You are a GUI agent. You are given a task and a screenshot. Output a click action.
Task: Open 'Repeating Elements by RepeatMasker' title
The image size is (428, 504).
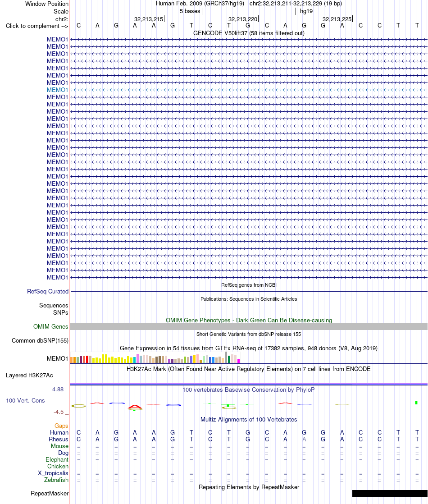(x=249, y=487)
